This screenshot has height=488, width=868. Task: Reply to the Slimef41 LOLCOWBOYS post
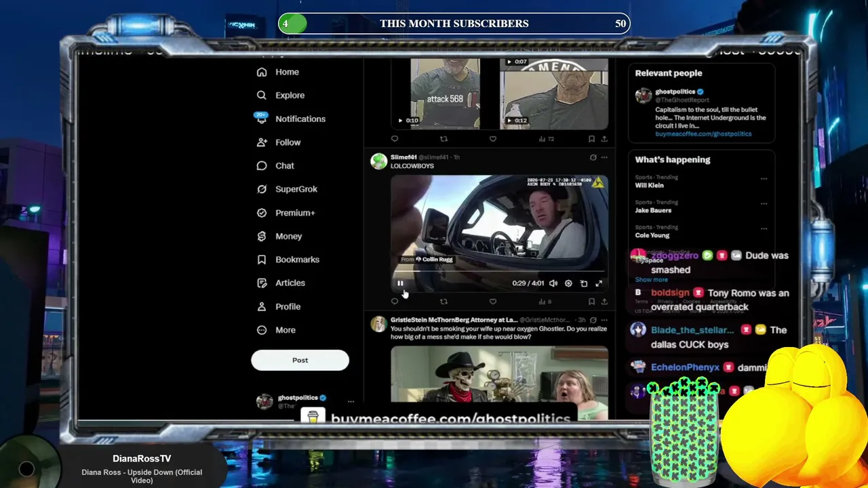coord(395,302)
